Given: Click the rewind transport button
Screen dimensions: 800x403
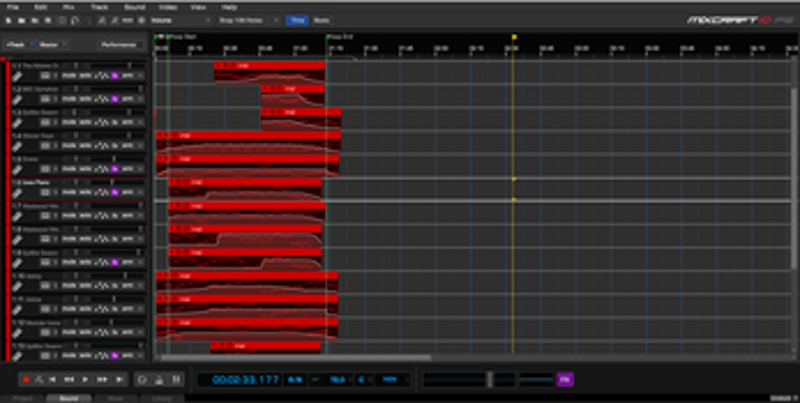Looking at the screenshot, I should point(68,380).
